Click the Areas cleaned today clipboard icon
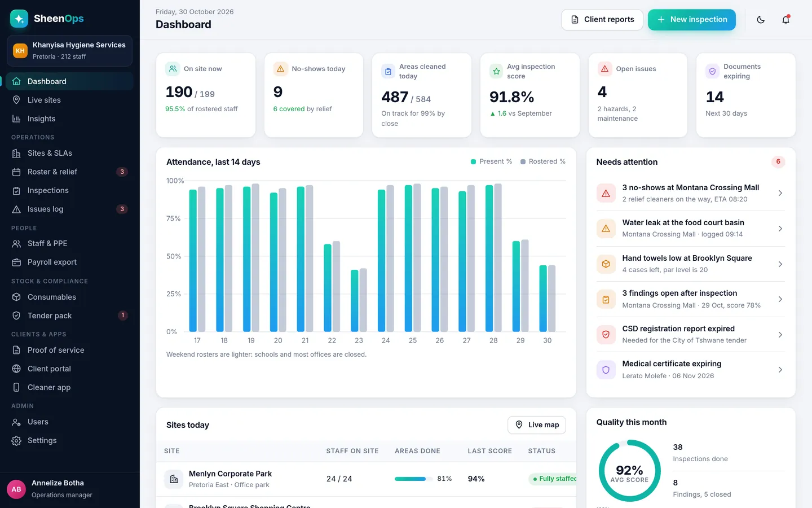 coord(388,72)
